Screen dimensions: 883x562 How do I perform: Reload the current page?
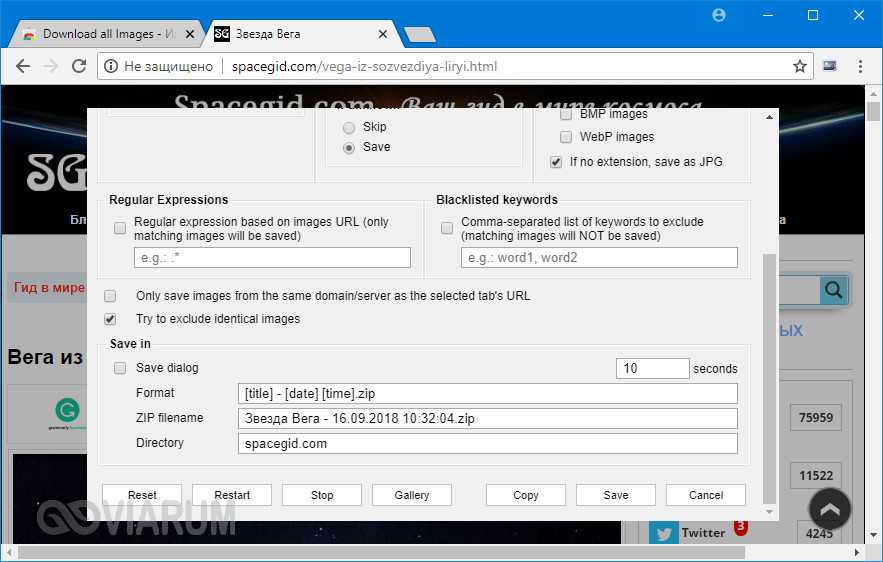(x=78, y=67)
